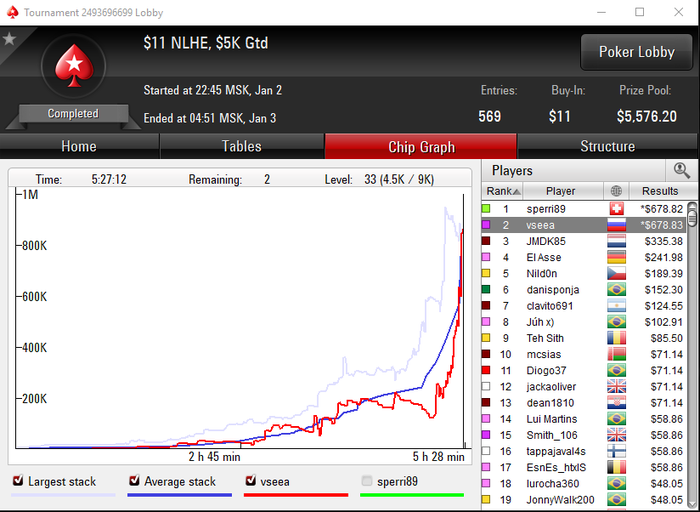Switch to the Home tab
700x512 pixels.
point(79,146)
